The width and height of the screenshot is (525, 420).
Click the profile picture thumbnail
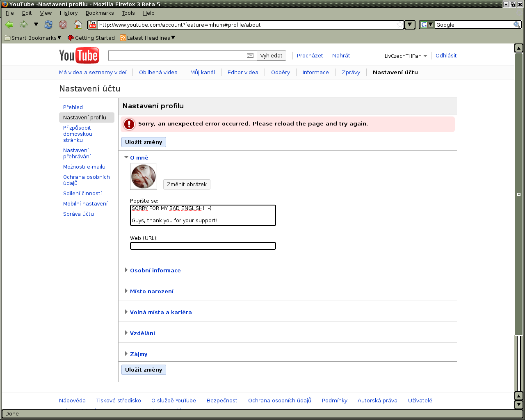[144, 176]
